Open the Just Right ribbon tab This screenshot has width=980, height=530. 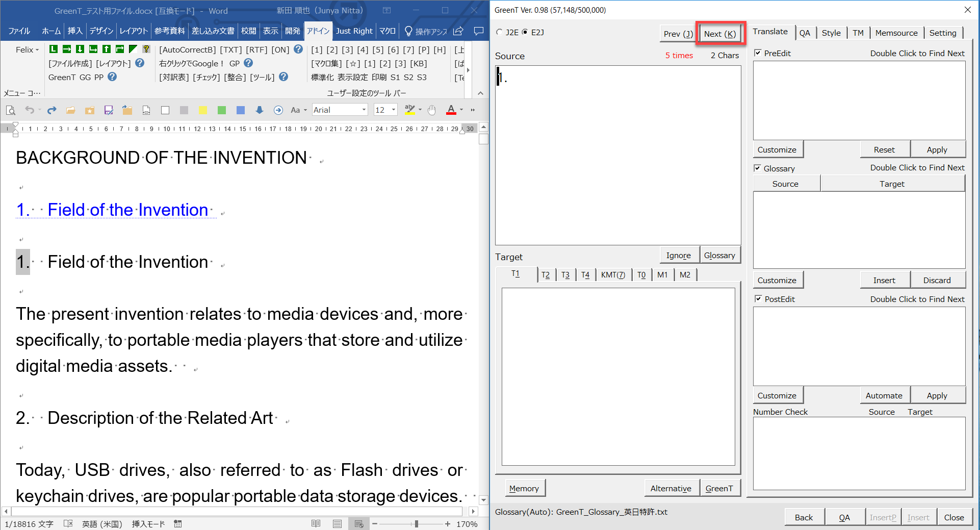point(354,31)
